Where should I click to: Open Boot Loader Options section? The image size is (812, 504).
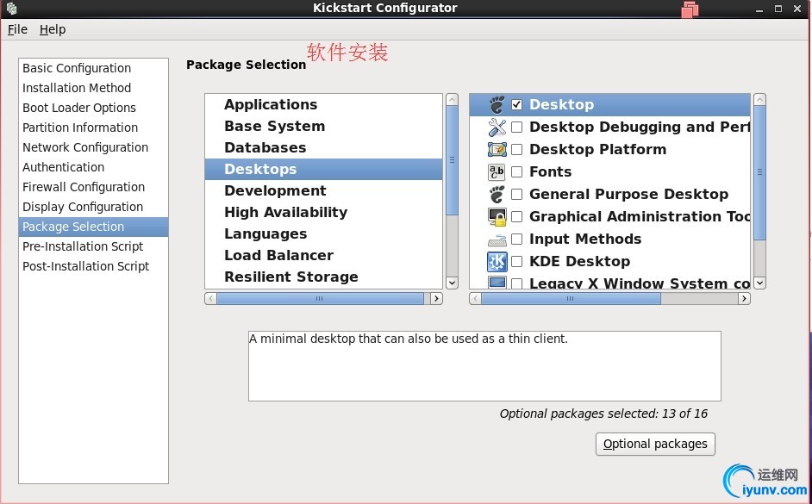[93, 108]
